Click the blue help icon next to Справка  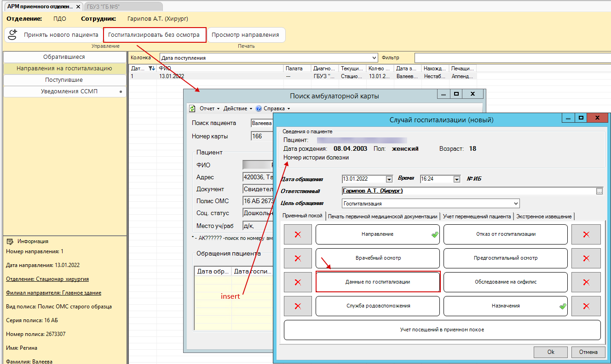click(x=259, y=108)
